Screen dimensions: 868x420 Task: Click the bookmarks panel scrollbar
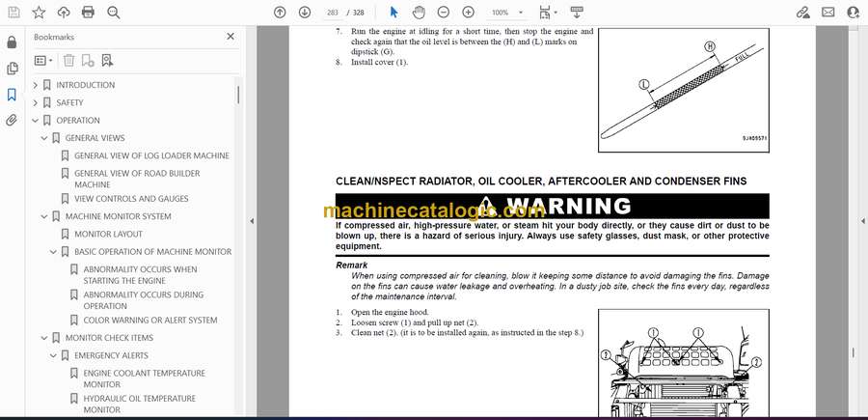point(238,95)
